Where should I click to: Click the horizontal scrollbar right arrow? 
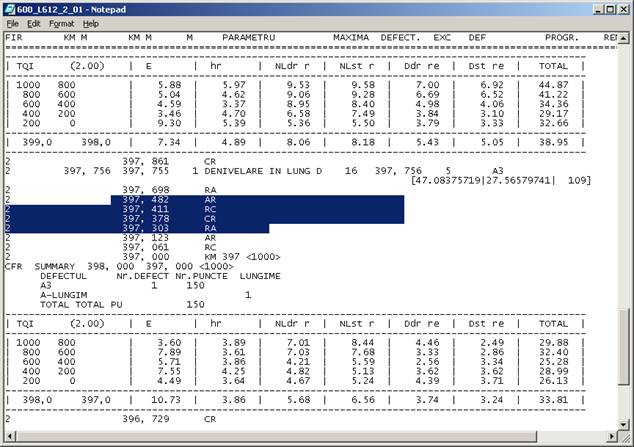click(x=610, y=437)
